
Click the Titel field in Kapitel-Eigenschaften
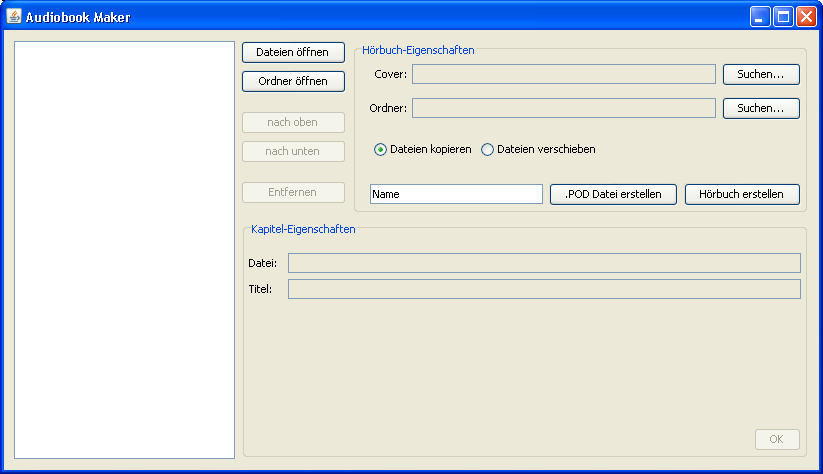tap(544, 289)
